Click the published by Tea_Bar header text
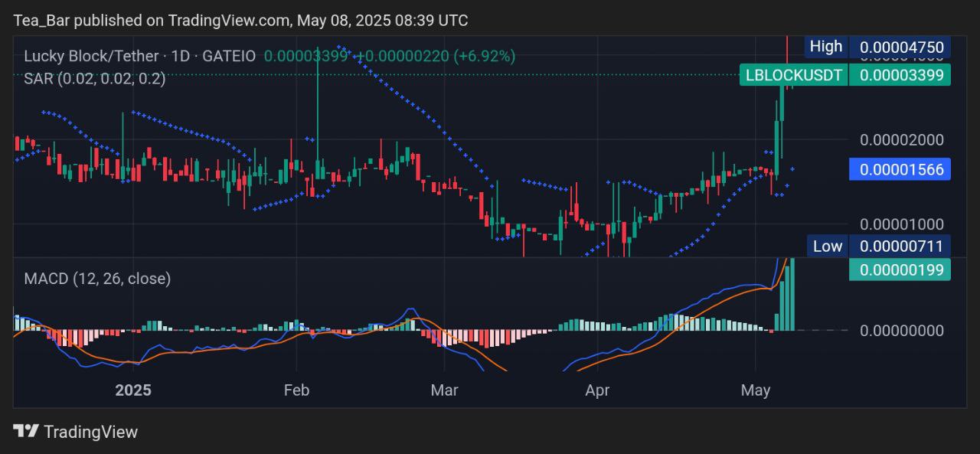This screenshot has height=454, width=980. point(240,21)
